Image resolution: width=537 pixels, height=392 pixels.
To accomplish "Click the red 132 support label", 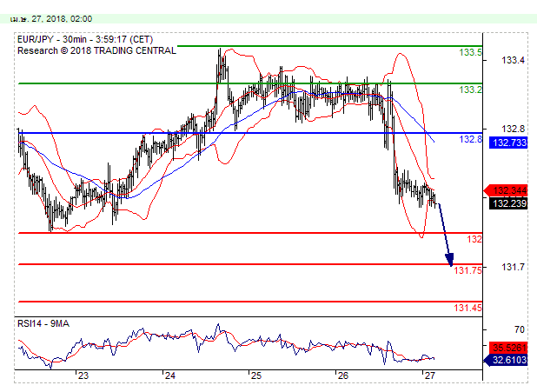I will (474, 239).
